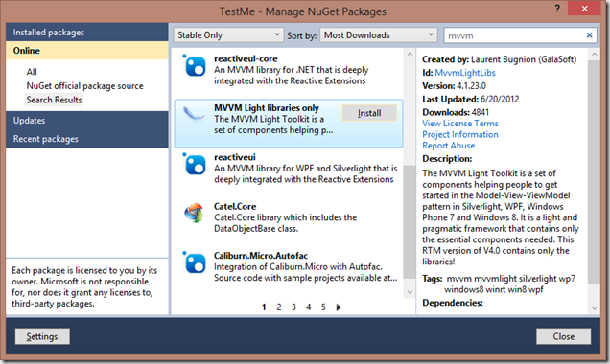Image resolution: width=610 pixels, height=364 pixels.
Task: Select the reactiveui package title
Action: 235,157
